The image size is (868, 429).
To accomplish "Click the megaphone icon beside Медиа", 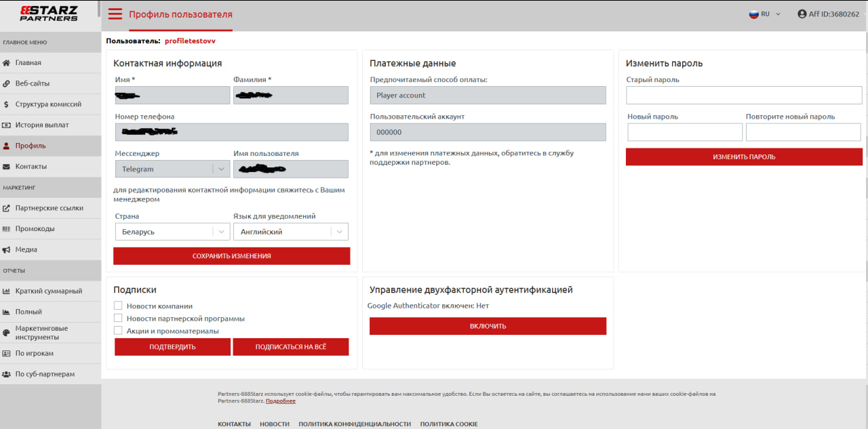I will click(7, 249).
